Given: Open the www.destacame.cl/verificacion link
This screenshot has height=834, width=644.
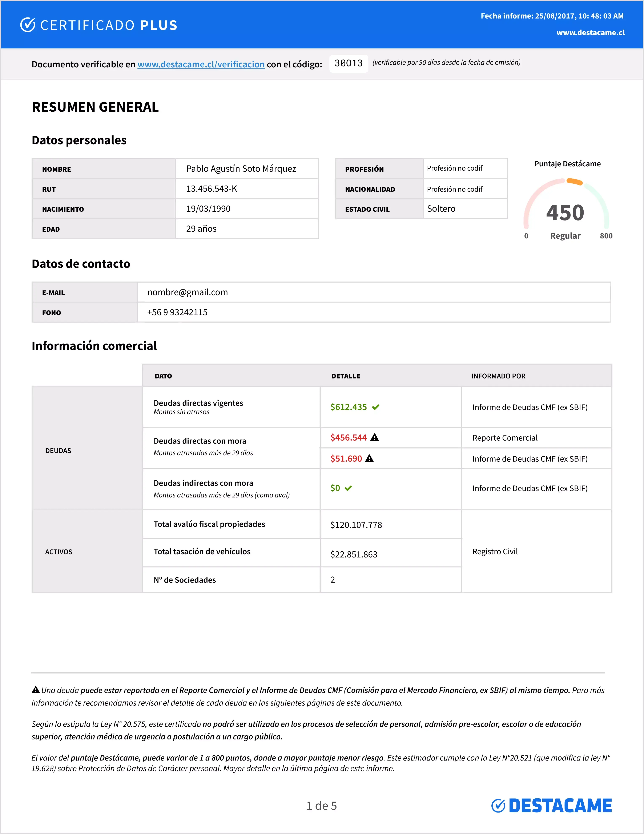Looking at the screenshot, I should (201, 64).
